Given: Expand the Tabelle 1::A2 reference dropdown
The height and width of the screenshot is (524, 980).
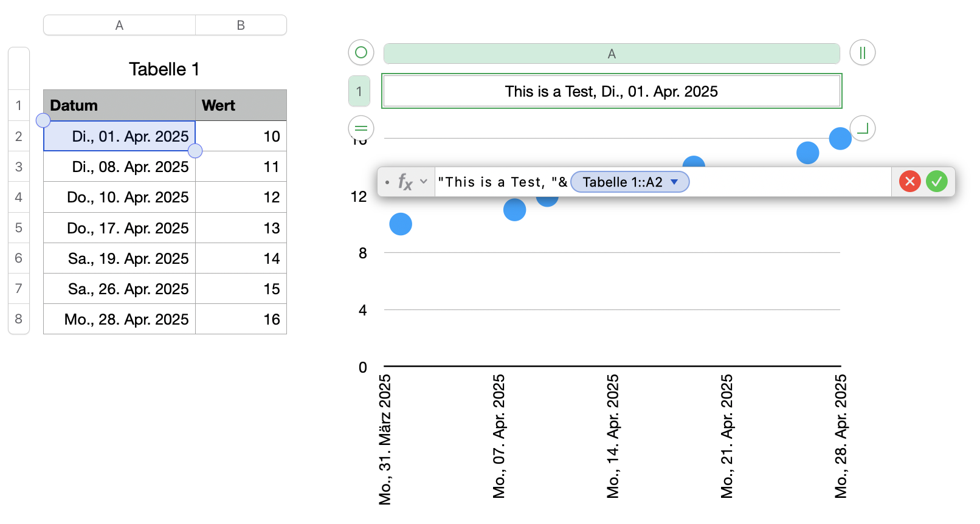Looking at the screenshot, I should click(674, 182).
